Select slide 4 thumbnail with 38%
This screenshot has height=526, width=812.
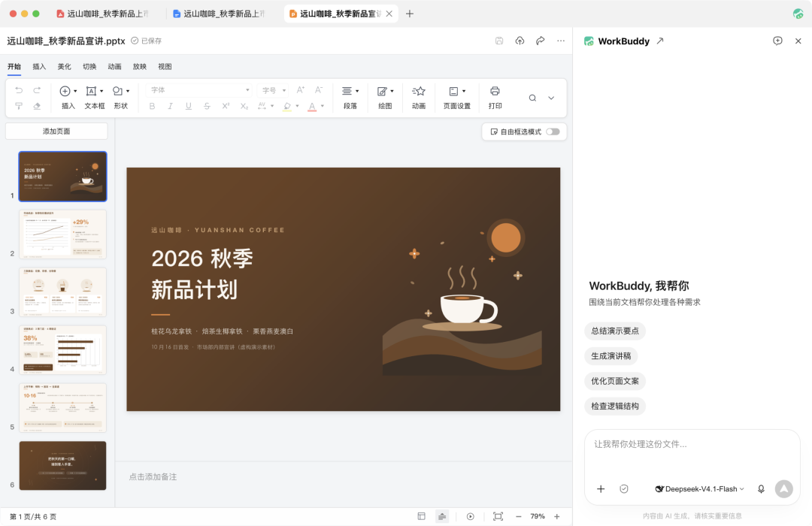pyautogui.click(x=62, y=350)
